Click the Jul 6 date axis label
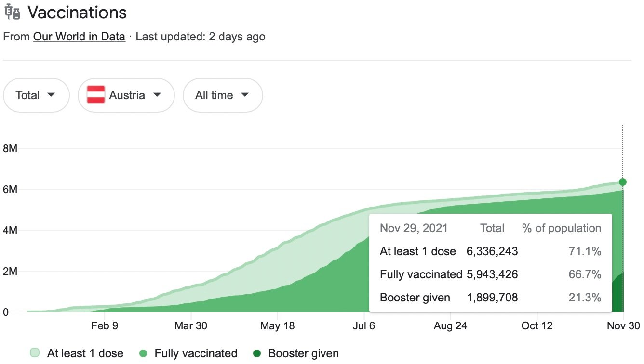Viewport: 644px width, 364px height. point(364,326)
